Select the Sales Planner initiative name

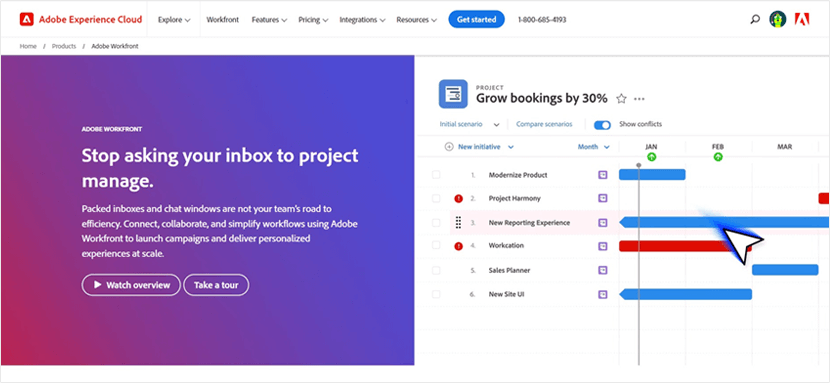(x=509, y=270)
